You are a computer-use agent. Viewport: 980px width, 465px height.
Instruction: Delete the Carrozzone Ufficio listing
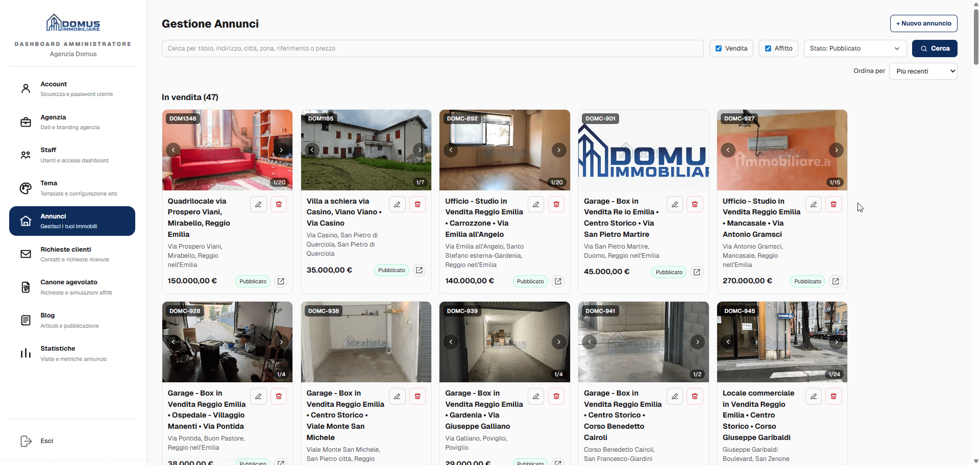pos(556,204)
